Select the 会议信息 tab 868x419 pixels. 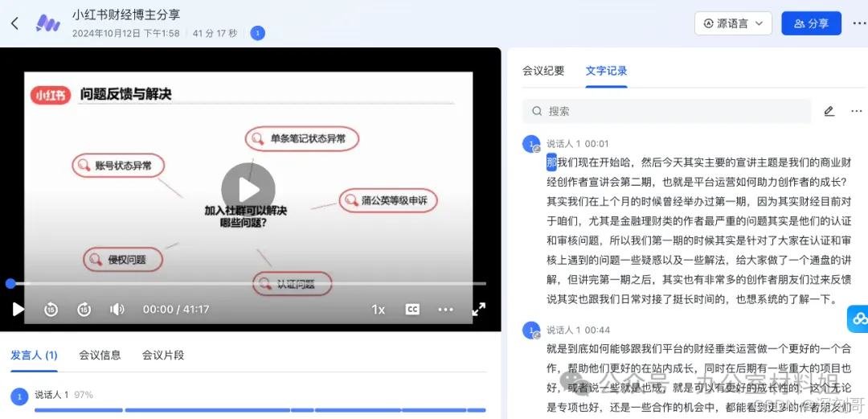pyautogui.click(x=100, y=355)
